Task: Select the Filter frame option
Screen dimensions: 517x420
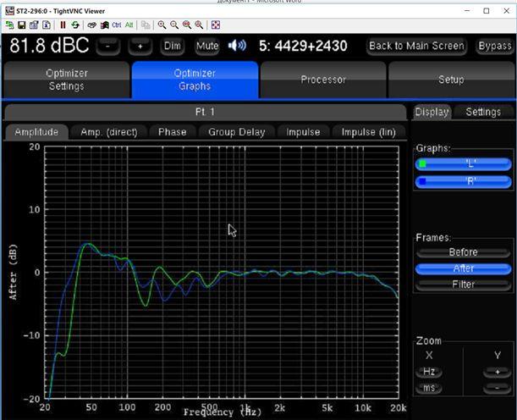Action: tap(463, 285)
